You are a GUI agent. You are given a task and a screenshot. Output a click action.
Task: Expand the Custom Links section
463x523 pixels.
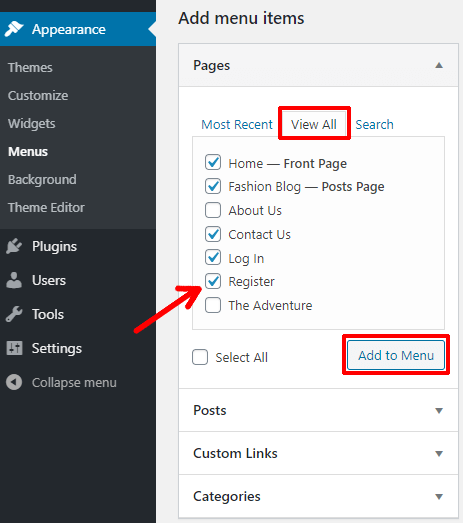point(319,453)
